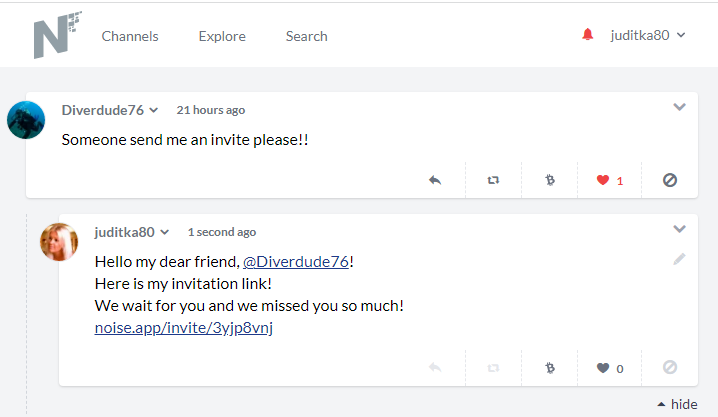Block Diverdude76's post with circle-slash icon
Image resolution: width=718 pixels, height=417 pixels.
pos(669,180)
